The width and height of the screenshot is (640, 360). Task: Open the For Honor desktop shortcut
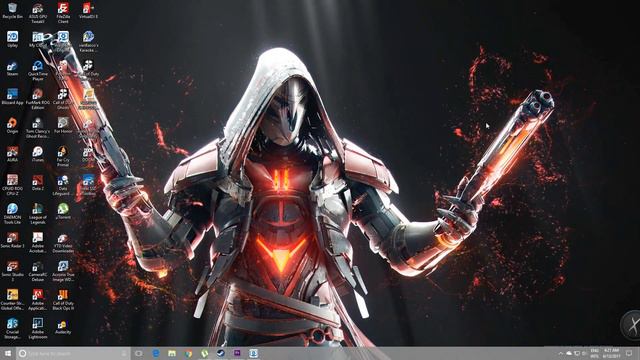coord(63,125)
